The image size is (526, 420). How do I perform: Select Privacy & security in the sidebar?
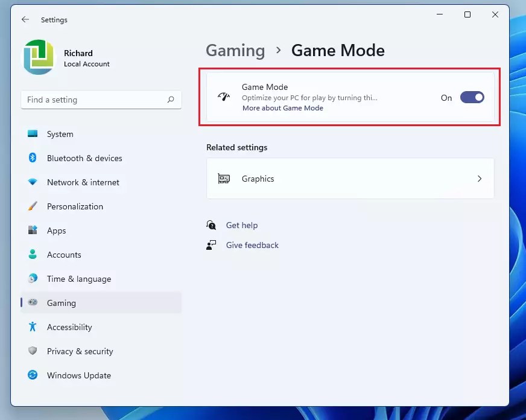point(32,351)
